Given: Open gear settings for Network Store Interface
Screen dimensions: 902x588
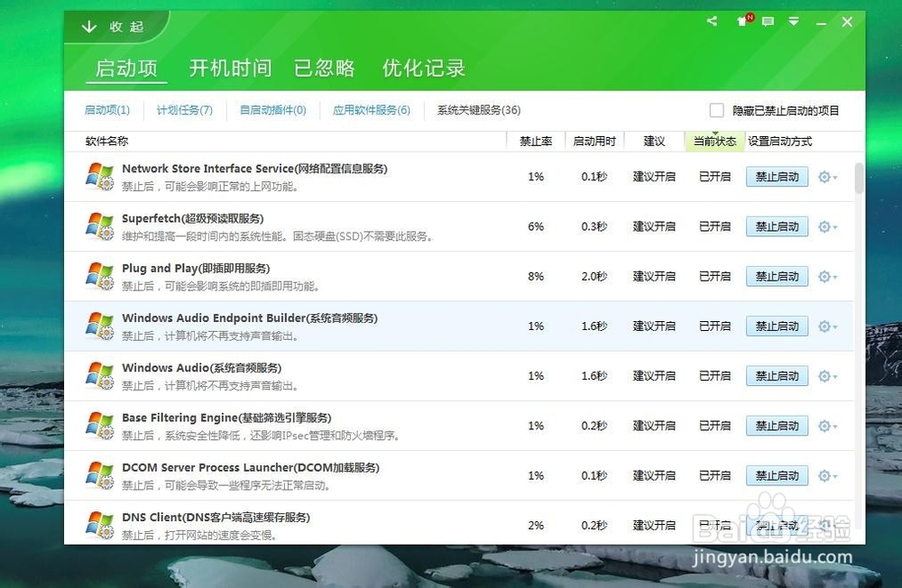Looking at the screenshot, I should 827,177.
